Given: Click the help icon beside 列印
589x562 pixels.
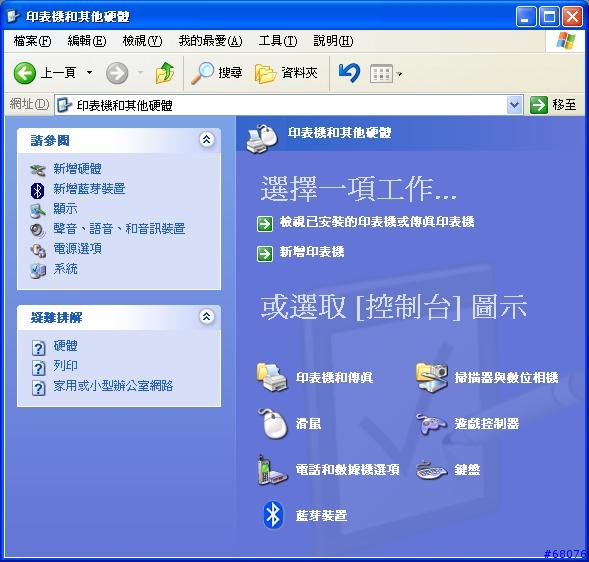Looking at the screenshot, I should [38, 368].
